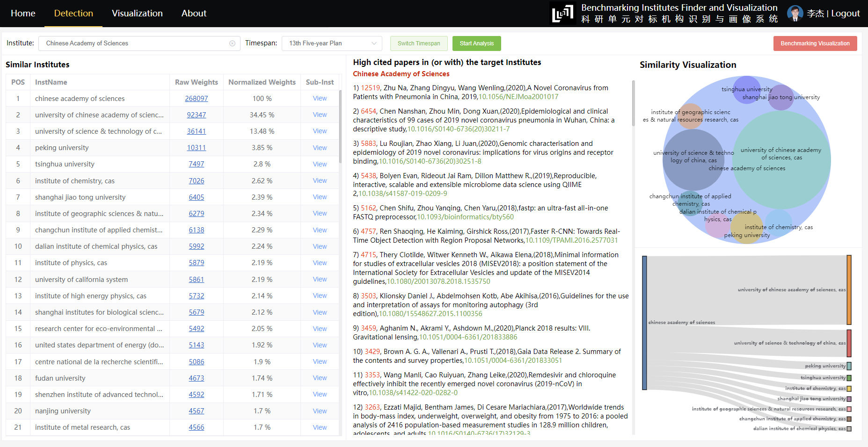Open the Timespan dropdown
Viewport: 868px width, 447px height.
(332, 43)
